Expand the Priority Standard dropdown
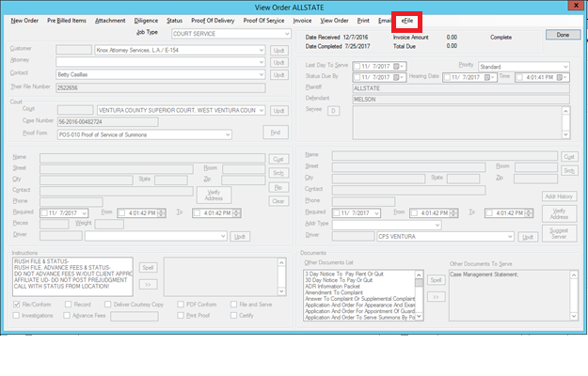The image size is (588, 376). point(565,67)
